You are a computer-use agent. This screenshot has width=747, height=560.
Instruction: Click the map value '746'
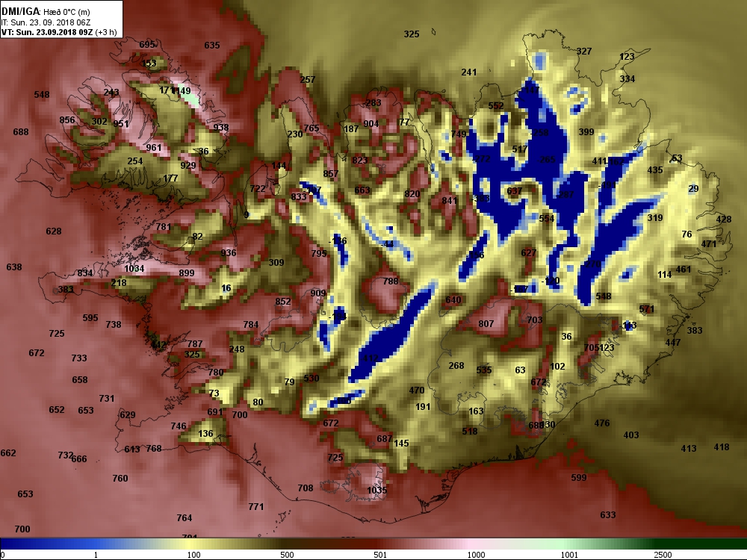coord(179,426)
